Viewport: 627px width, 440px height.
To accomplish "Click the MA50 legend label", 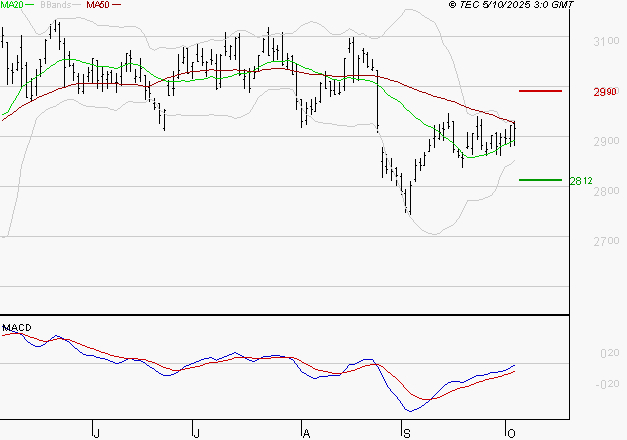I will 98,5.
